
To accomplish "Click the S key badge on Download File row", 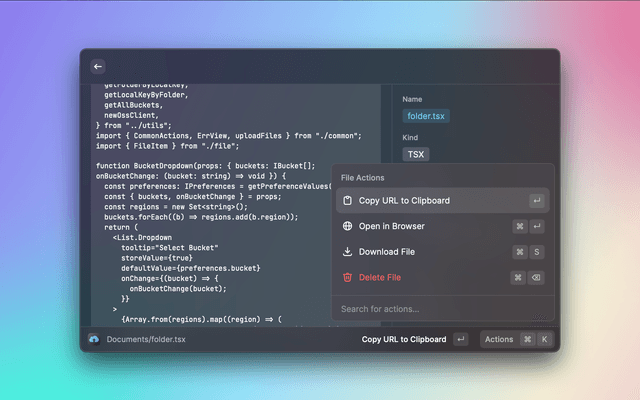I will [537, 252].
